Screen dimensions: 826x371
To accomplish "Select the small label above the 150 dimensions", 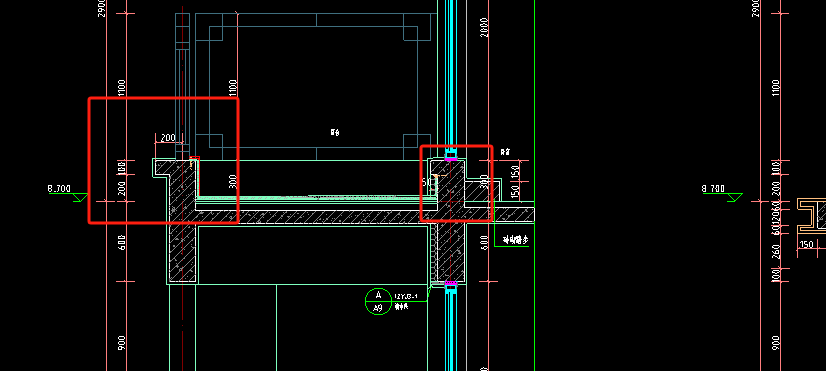I will 506,152.
